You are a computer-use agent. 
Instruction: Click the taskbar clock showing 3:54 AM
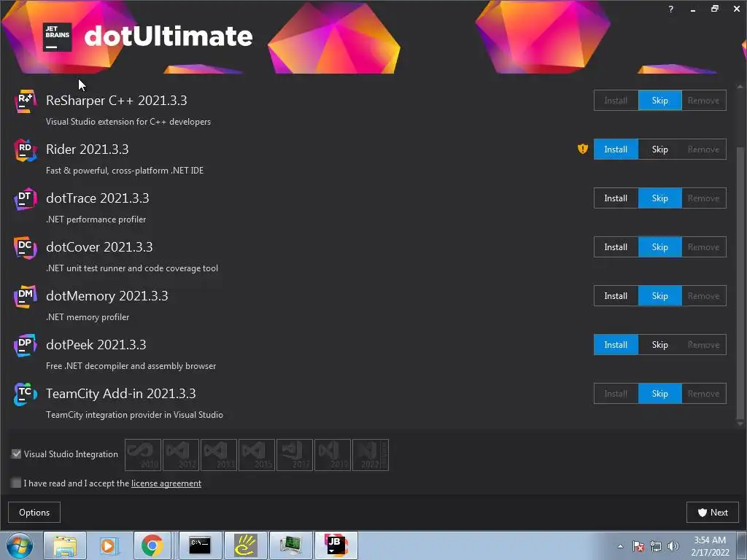(710, 546)
